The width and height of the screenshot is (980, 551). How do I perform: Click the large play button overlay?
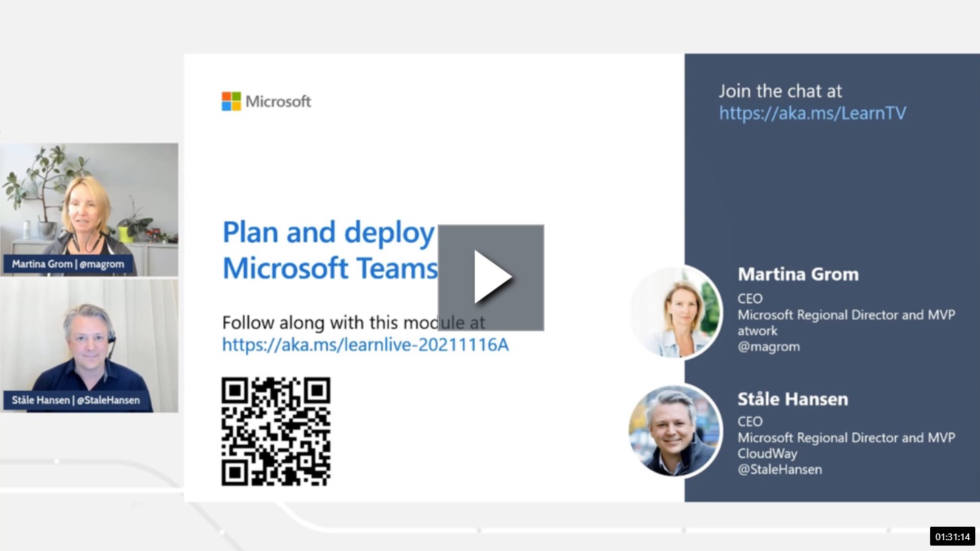(x=491, y=278)
